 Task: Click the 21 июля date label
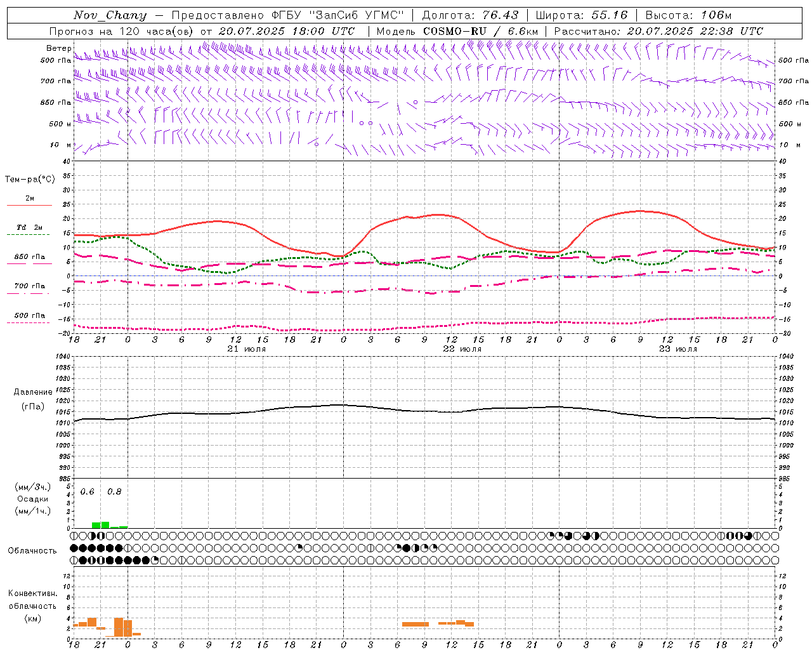[247, 349]
